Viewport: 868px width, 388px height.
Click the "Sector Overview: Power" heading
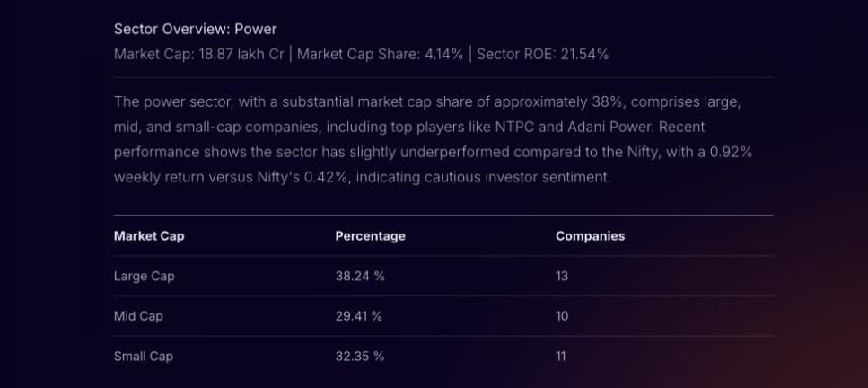(196, 30)
